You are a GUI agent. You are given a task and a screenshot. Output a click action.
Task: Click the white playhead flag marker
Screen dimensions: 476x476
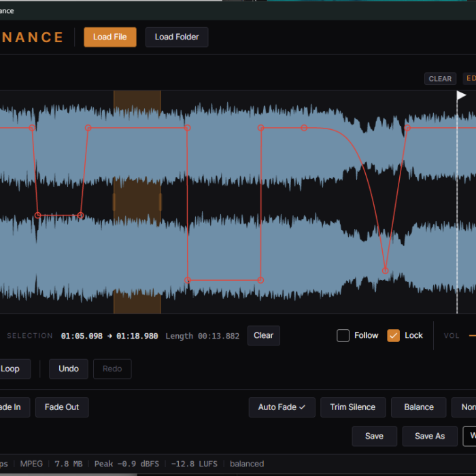coord(461,95)
